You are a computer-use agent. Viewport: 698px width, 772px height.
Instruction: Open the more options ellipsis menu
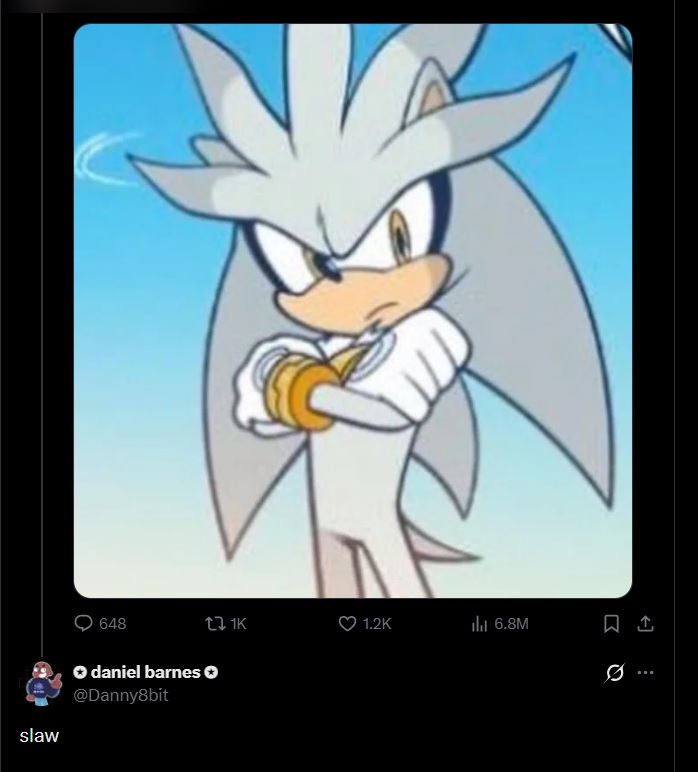pos(645,673)
